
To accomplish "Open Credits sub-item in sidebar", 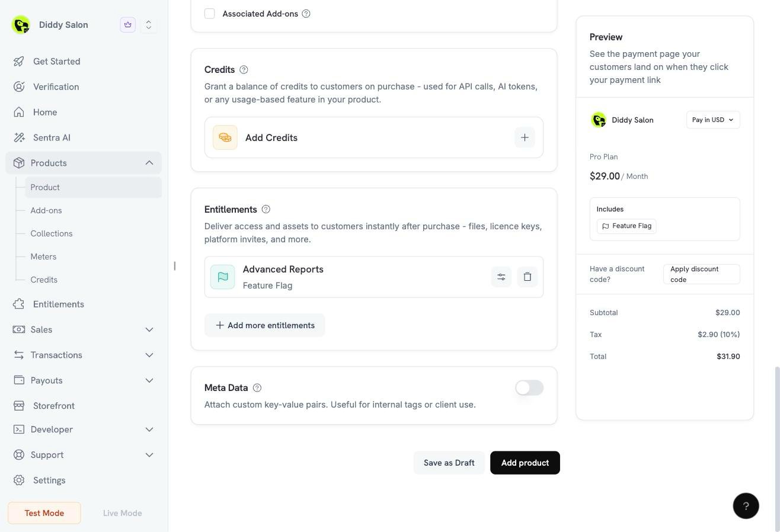I will click(x=44, y=280).
